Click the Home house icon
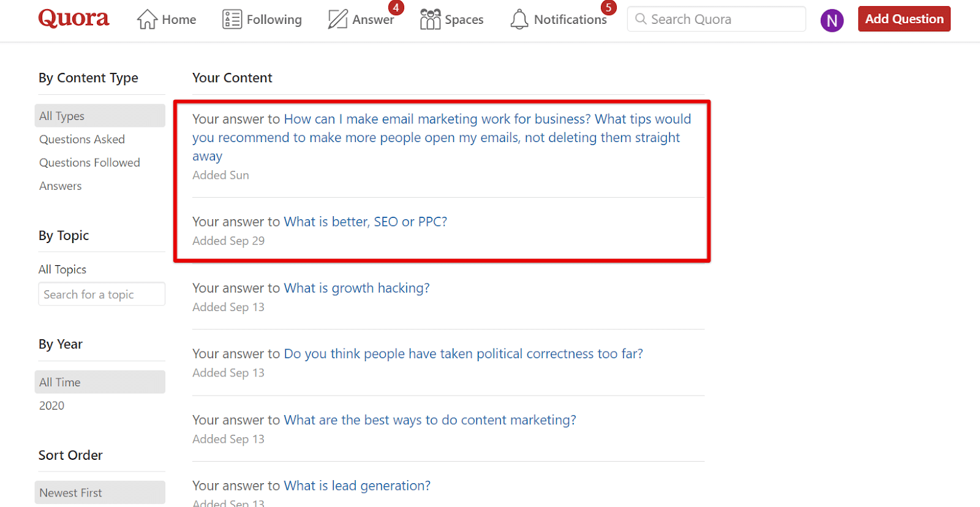 pyautogui.click(x=147, y=19)
